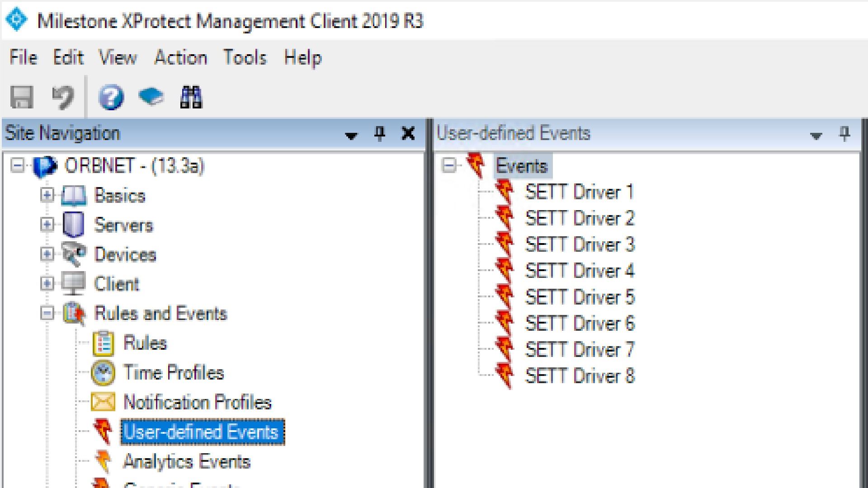Open the Rules item
This screenshot has height=488, width=868.
(145, 343)
